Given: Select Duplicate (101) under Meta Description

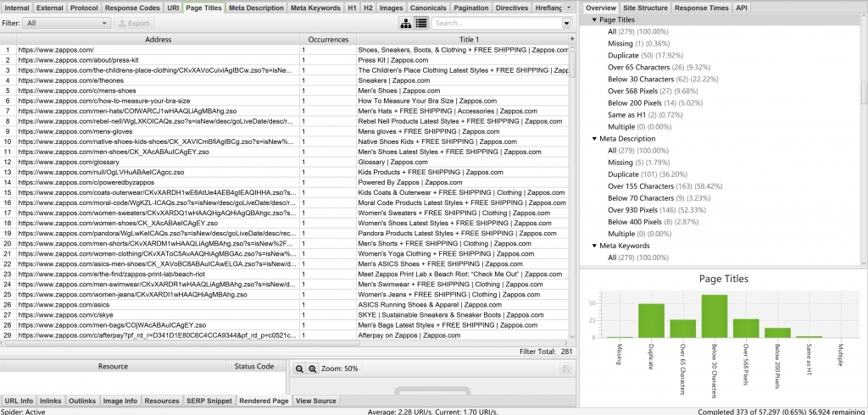Looking at the screenshot, I should (647, 174).
